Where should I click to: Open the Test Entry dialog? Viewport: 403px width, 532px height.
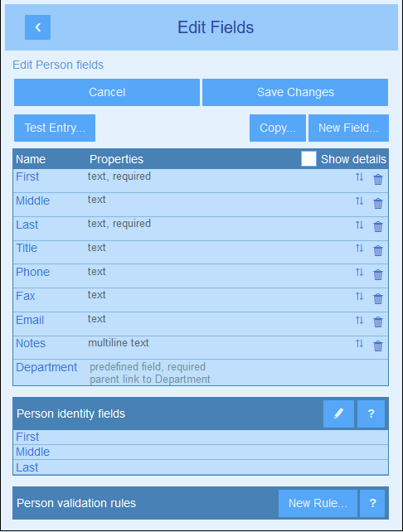tap(55, 128)
